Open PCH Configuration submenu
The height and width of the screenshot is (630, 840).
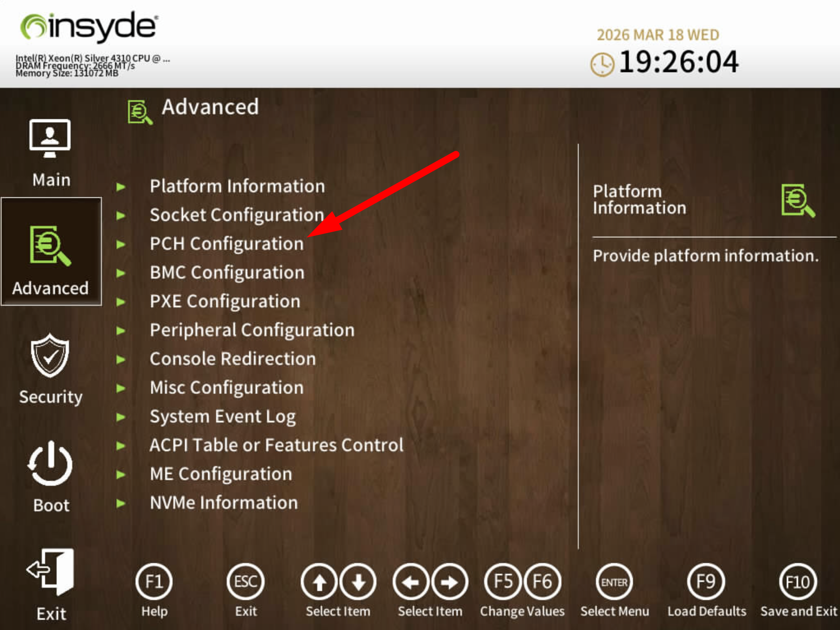click(x=226, y=244)
